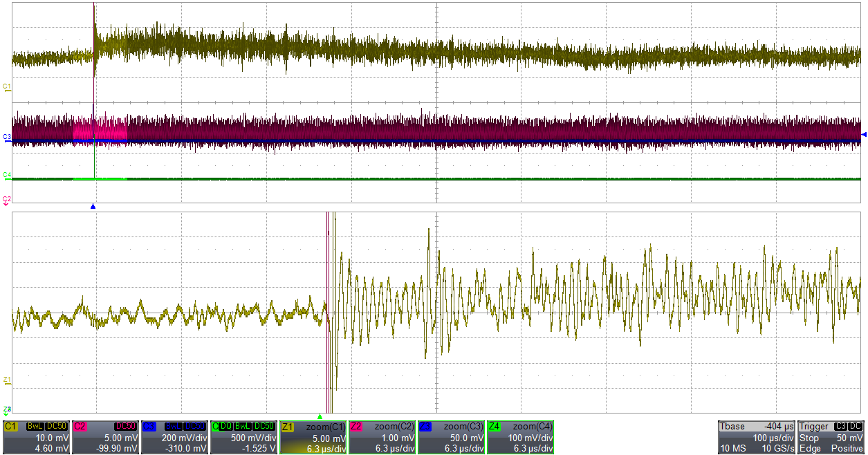This screenshot has width=868, height=455.
Task: Open the Tbase timebase settings box
Action: [x=757, y=437]
